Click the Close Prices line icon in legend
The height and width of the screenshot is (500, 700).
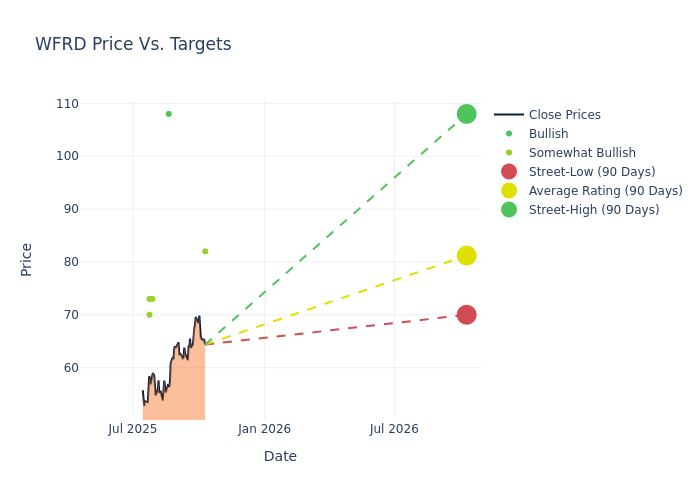click(509, 115)
